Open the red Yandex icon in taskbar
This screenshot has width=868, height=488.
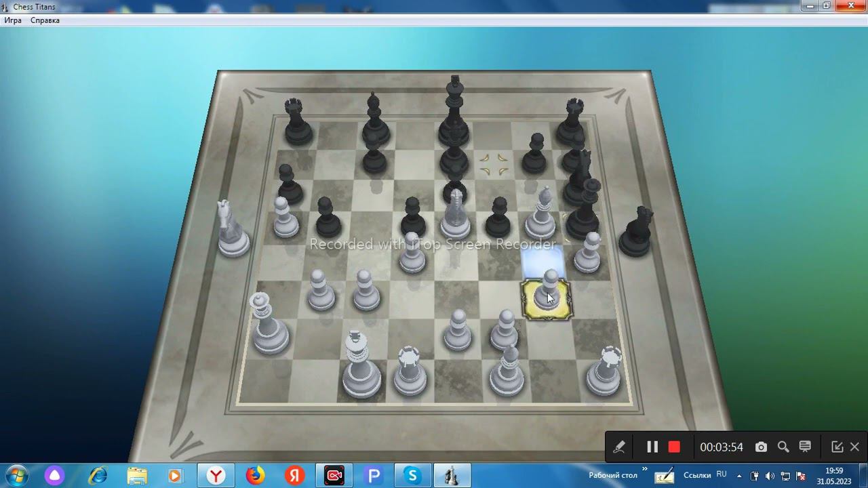coord(294,476)
